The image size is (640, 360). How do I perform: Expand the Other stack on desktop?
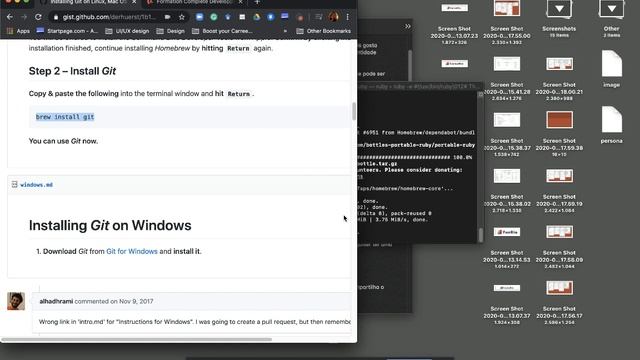[x=611, y=9]
